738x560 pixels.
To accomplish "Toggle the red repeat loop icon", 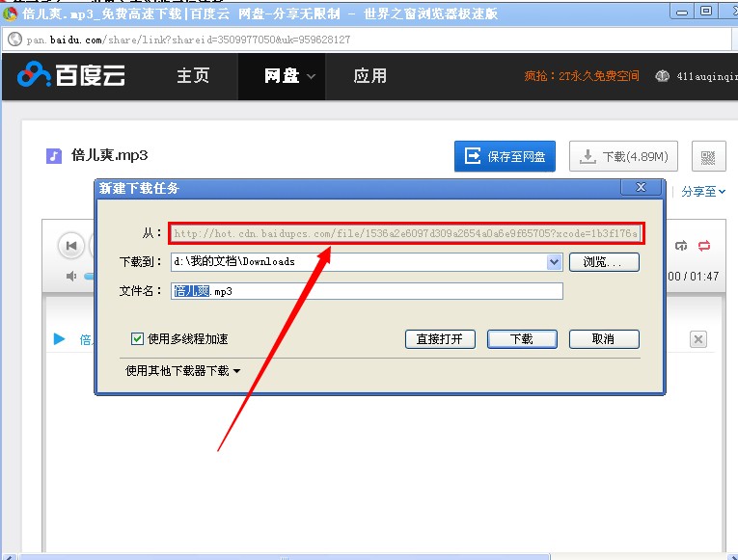I will (704, 246).
